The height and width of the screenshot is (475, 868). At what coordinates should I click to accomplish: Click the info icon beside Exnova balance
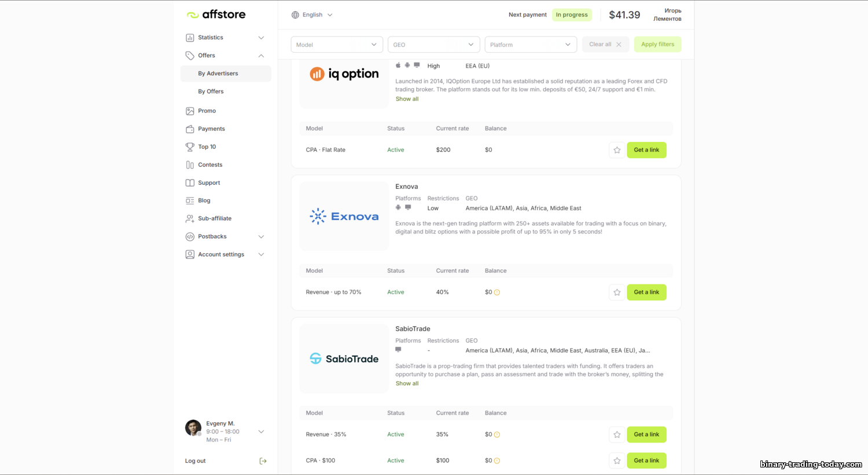pyautogui.click(x=496, y=293)
